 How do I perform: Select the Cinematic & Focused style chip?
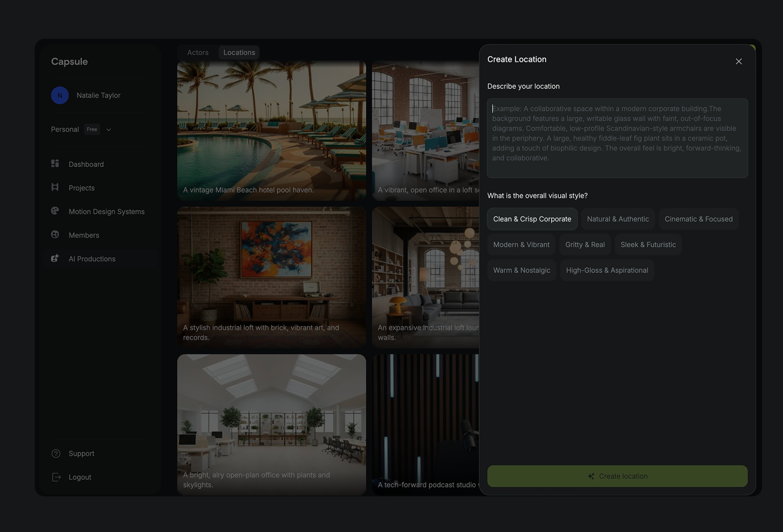698,219
